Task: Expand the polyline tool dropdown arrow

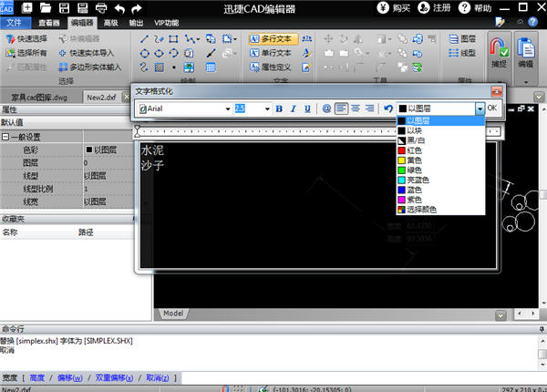Action: pyautogui.click(x=198, y=39)
